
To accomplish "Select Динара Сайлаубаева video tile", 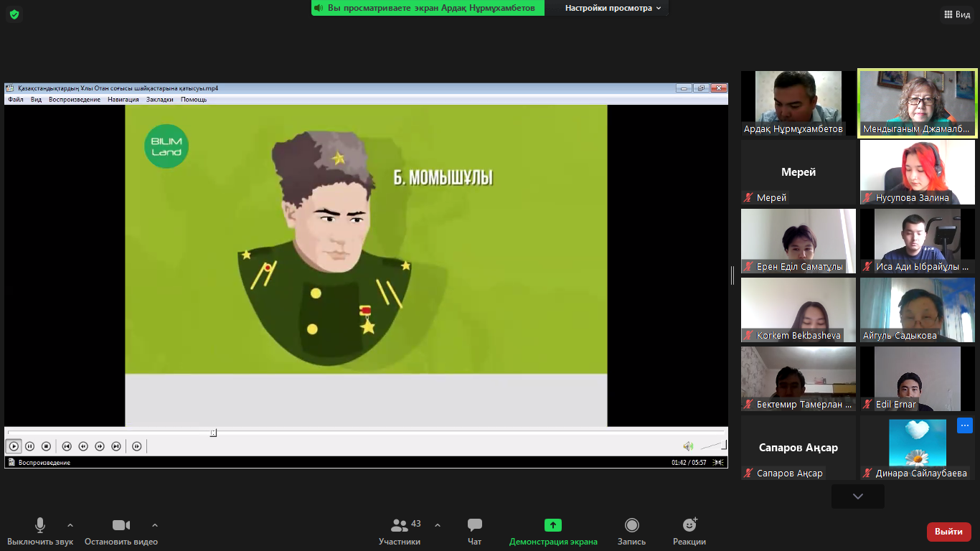I will point(918,448).
